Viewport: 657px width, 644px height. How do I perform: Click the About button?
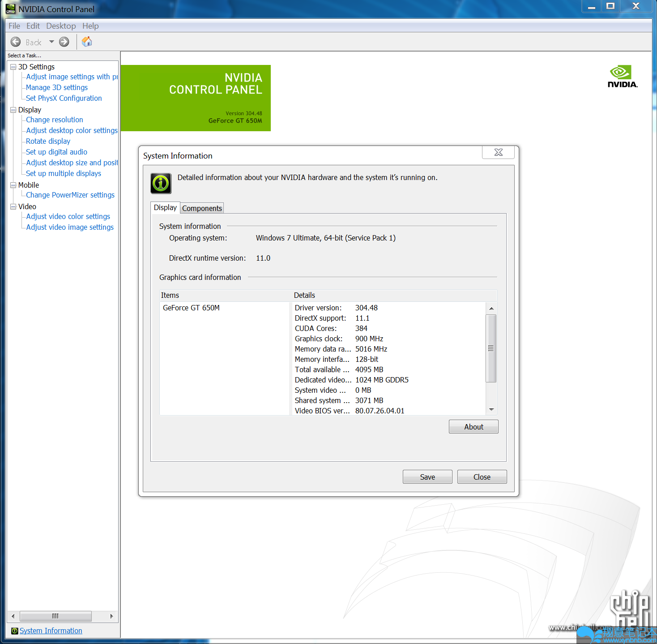pos(473,427)
